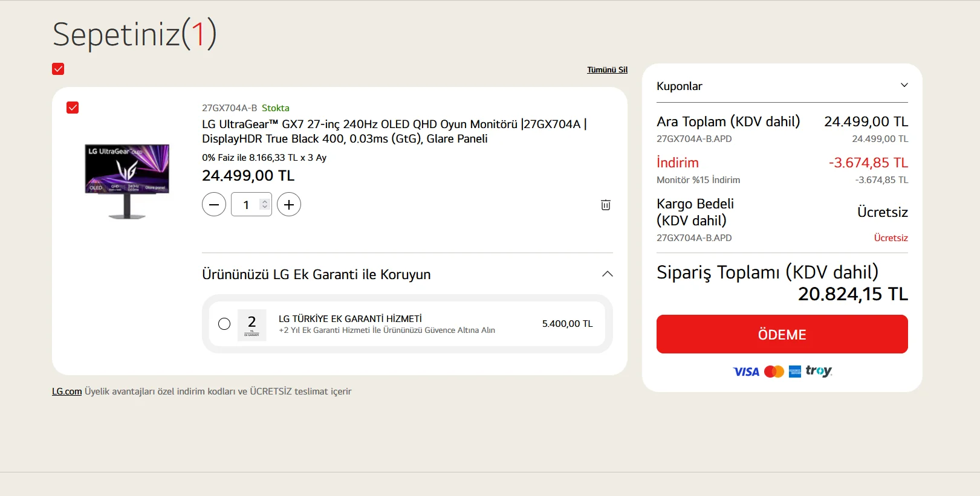This screenshot has height=496, width=980.
Task: Click the 27GX704A-B model code in the cart item
Action: 229,108
